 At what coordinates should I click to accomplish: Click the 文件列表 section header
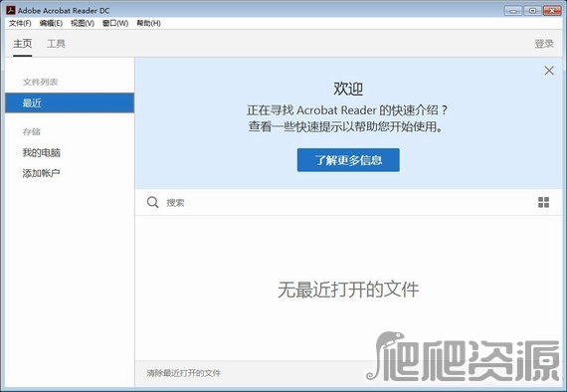point(40,83)
